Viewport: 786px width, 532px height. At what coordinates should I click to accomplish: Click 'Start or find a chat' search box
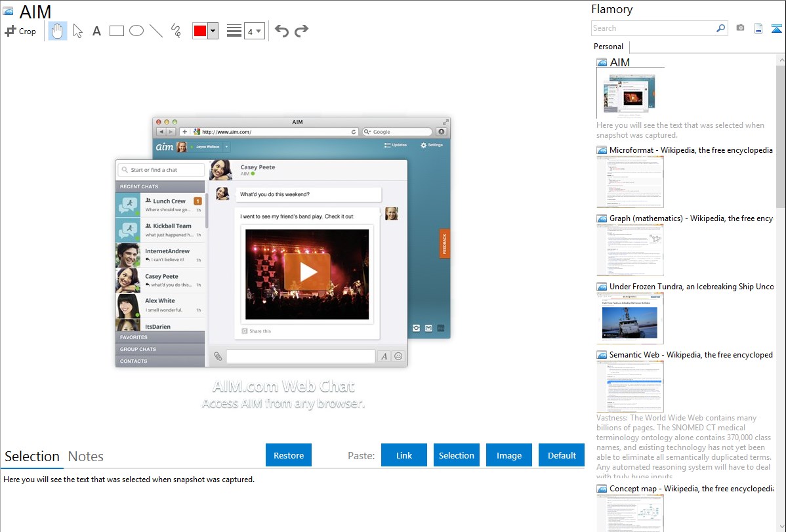point(161,170)
